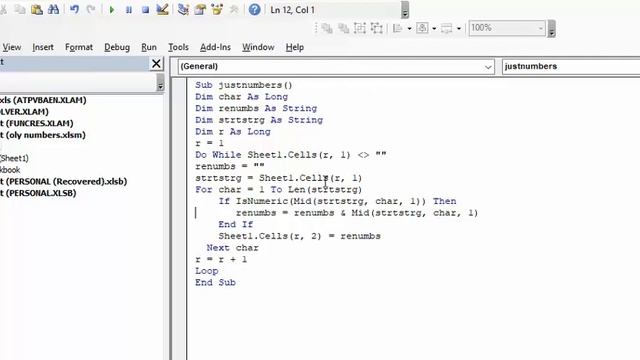640x360 pixels.
Task: Open the Run menu
Action: pos(149,47)
